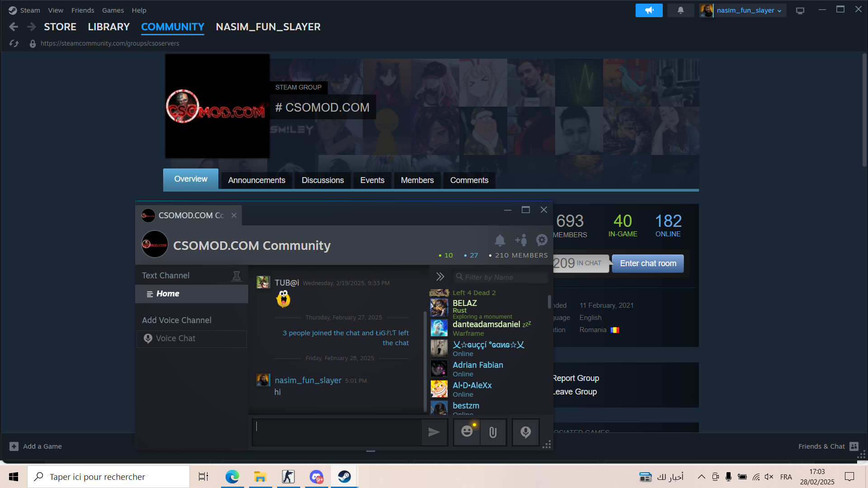Image resolution: width=868 pixels, height=488 pixels.
Task: Toggle the microphone voice button in chat
Action: pyautogui.click(x=525, y=432)
